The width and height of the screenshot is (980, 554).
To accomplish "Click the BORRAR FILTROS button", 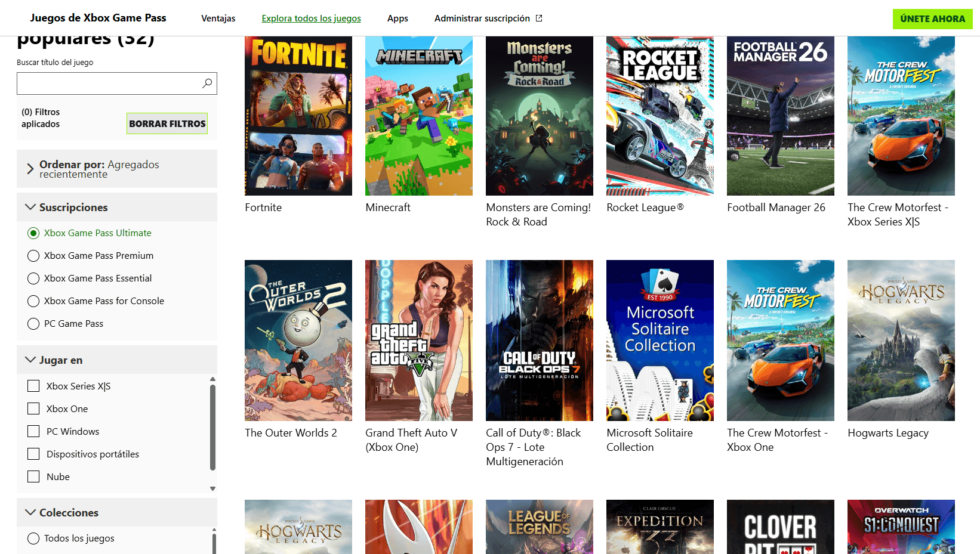I will [167, 123].
